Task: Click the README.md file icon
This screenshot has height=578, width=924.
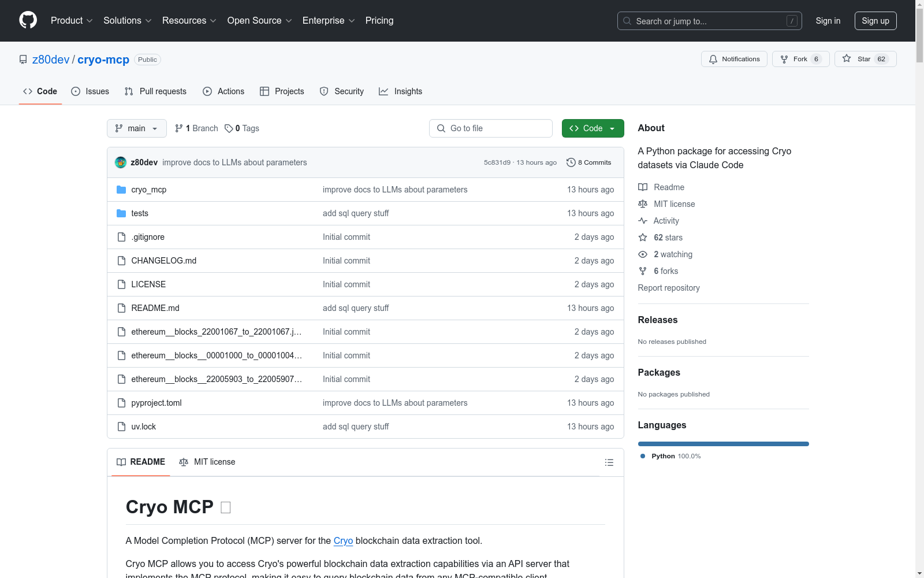Action: [x=121, y=308]
